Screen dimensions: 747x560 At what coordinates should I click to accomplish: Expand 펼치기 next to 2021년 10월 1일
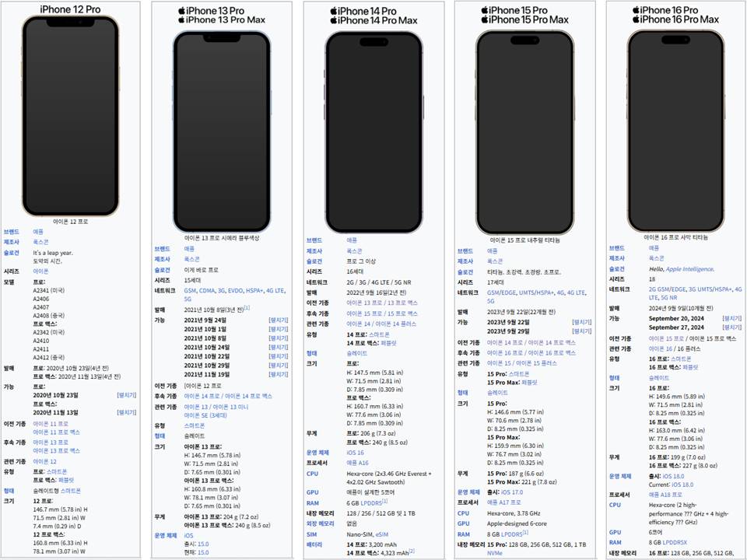click(279, 329)
